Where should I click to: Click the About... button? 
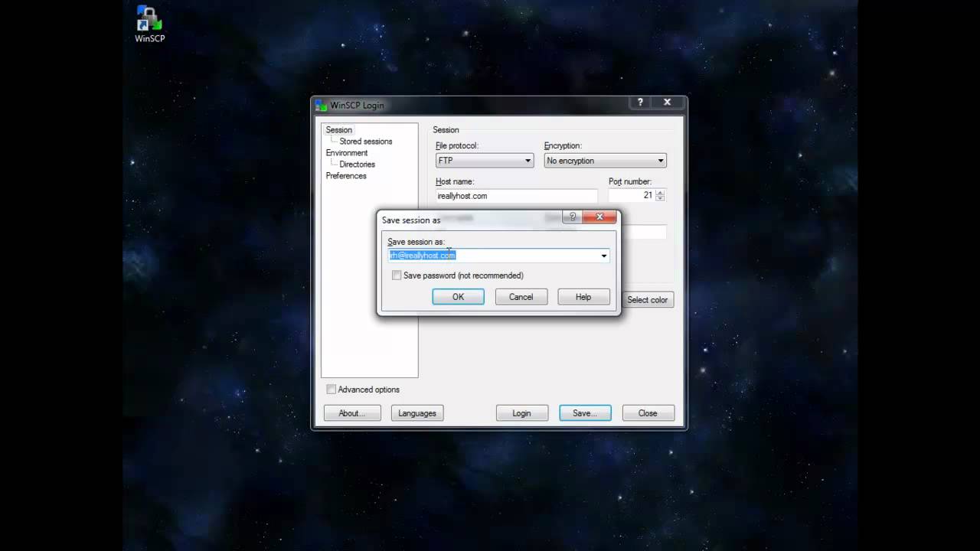pos(352,413)
